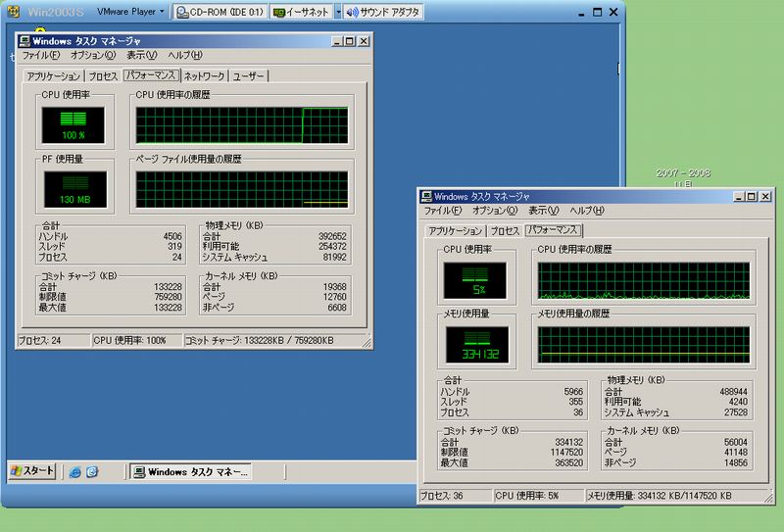Switch to プロセス tab in left Task Manager
This screenshot has width=784, height=532.
[103, 76]
